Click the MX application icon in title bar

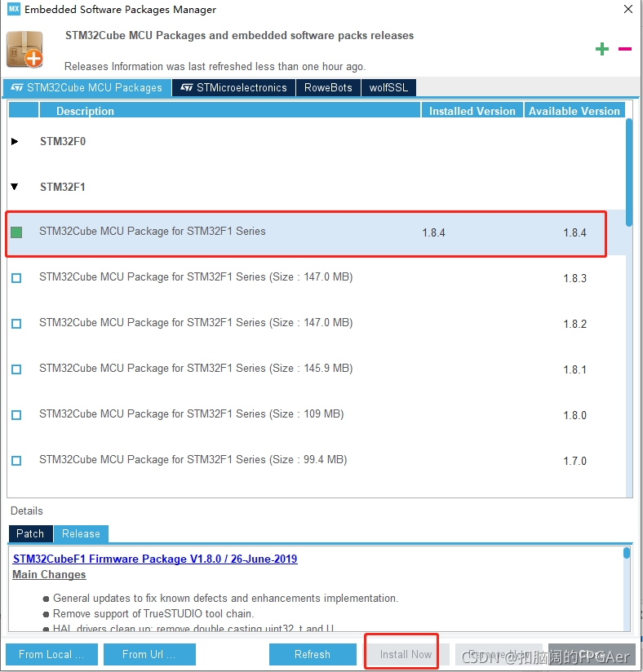coord(14,9)
